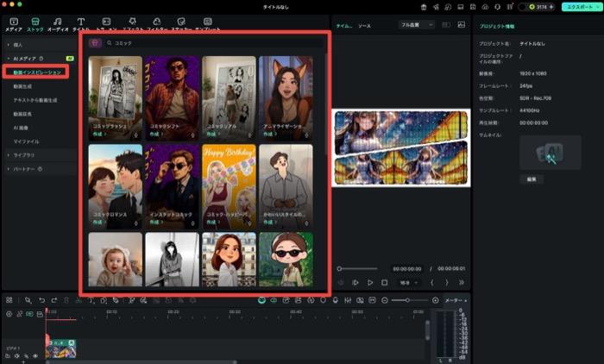Open the Transitions tab icon

pyautogui.click(x=106, y=22)
